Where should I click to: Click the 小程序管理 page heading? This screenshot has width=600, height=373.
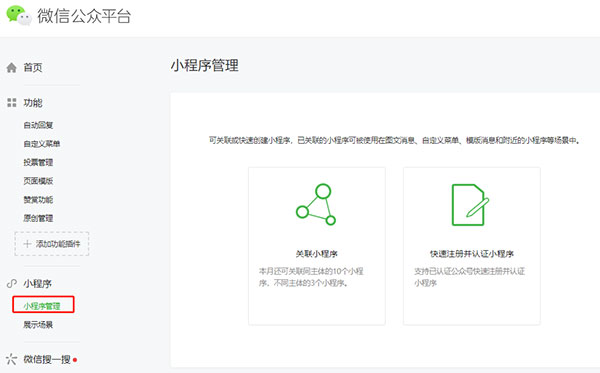[205, 65]
